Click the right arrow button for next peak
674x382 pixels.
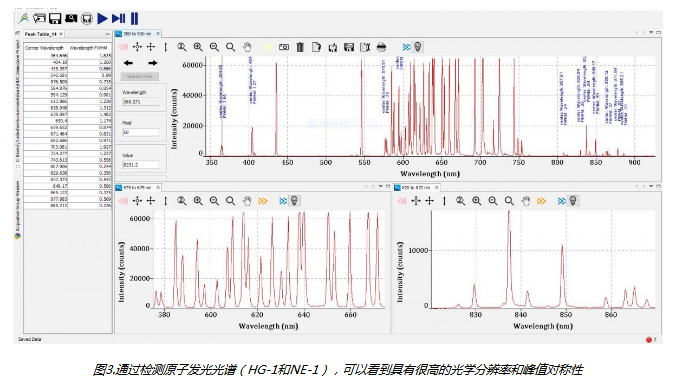coord(153,63)
